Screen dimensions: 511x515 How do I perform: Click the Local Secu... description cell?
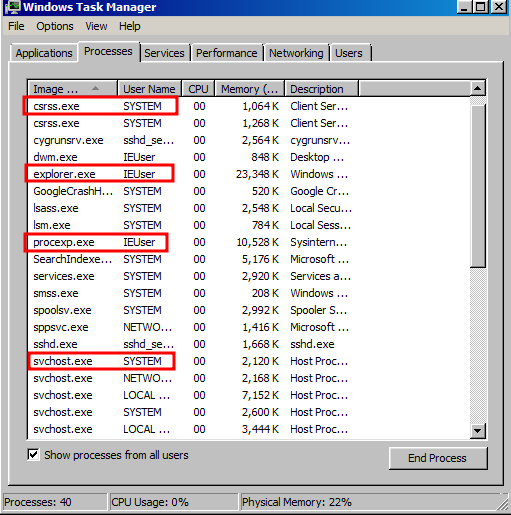tap(321, 208)
